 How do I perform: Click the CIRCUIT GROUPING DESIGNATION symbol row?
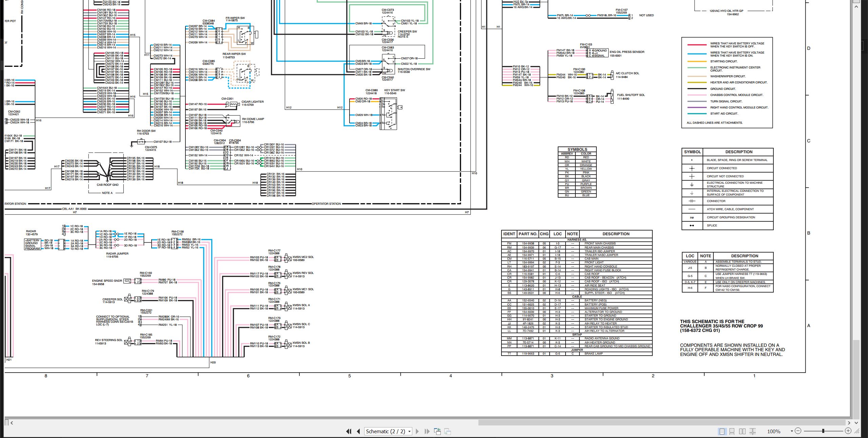pos(727,217)
